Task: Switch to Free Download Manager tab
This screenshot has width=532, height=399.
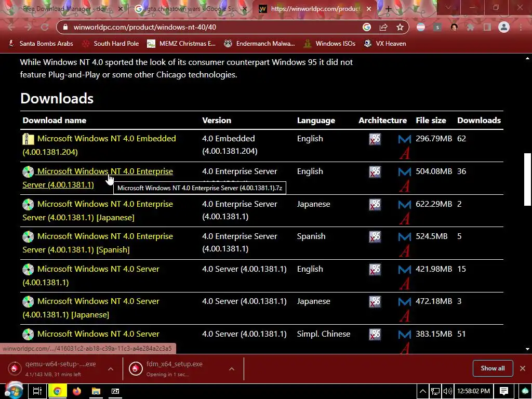Action: 67,9
